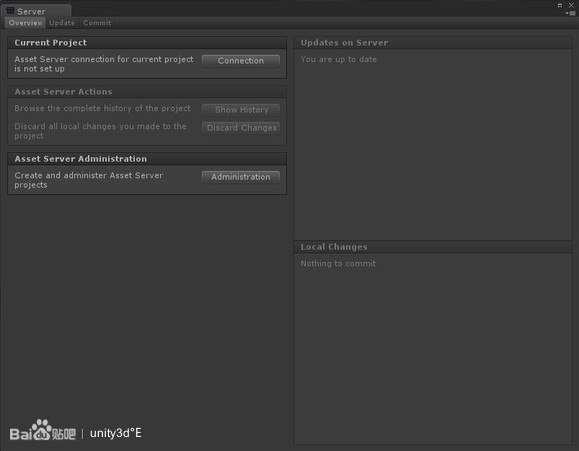Click the Local Changes header
The height and width of the screenshot is (451, 579).
(x=433, y=247)
